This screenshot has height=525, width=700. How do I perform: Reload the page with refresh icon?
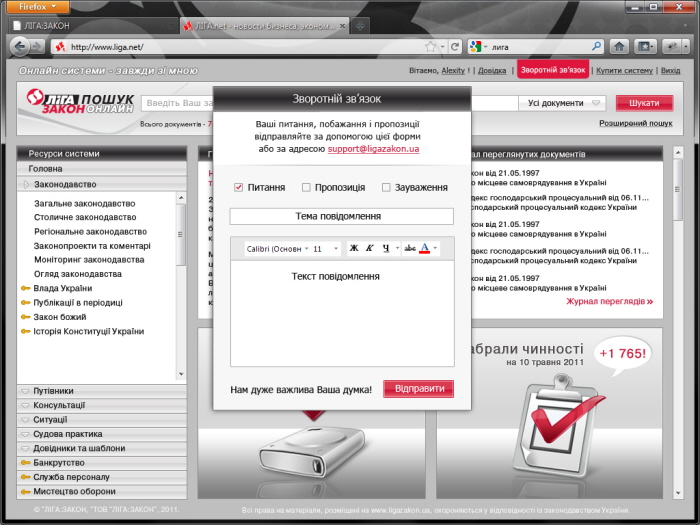coord(454,46)
